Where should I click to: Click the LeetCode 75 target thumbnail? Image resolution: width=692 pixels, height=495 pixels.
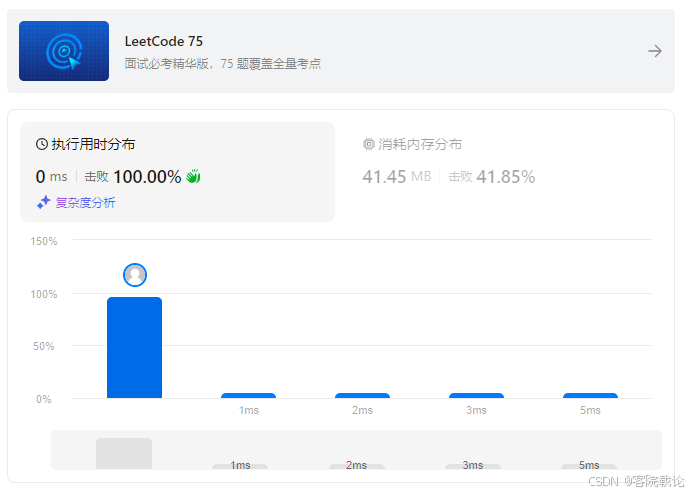pos(64,51)
